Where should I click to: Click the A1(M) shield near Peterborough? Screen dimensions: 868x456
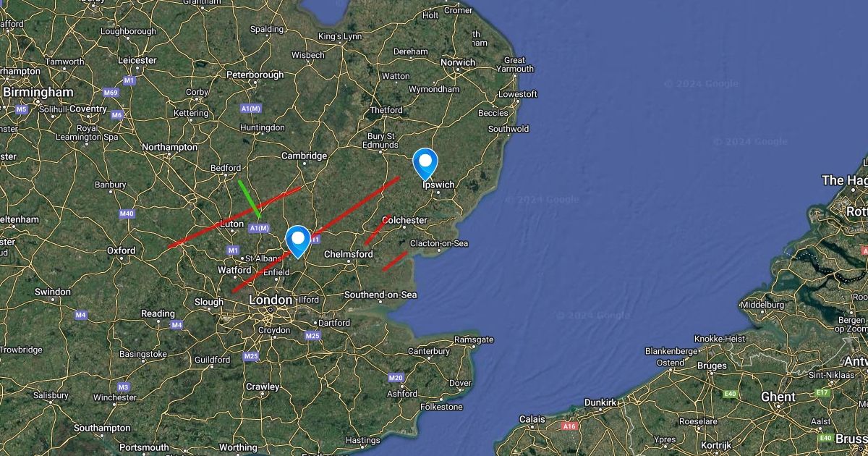250,108
